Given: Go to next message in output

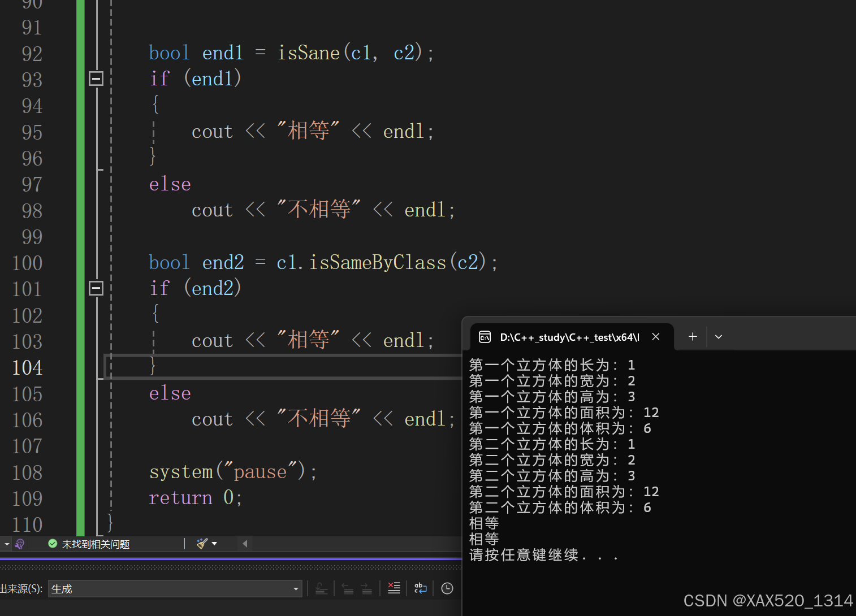Looking at the screenshot, I should pyautogui.click(x=367, y=588).
